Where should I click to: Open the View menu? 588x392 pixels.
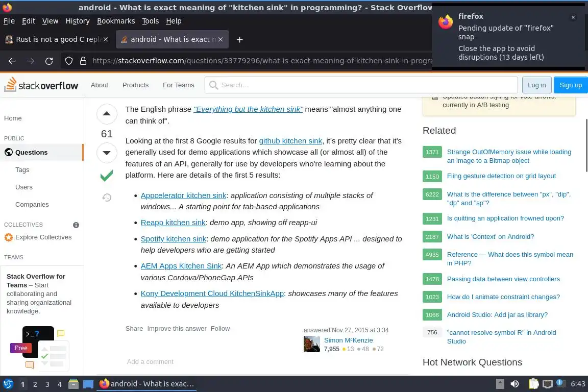click(x=50, y=21)
